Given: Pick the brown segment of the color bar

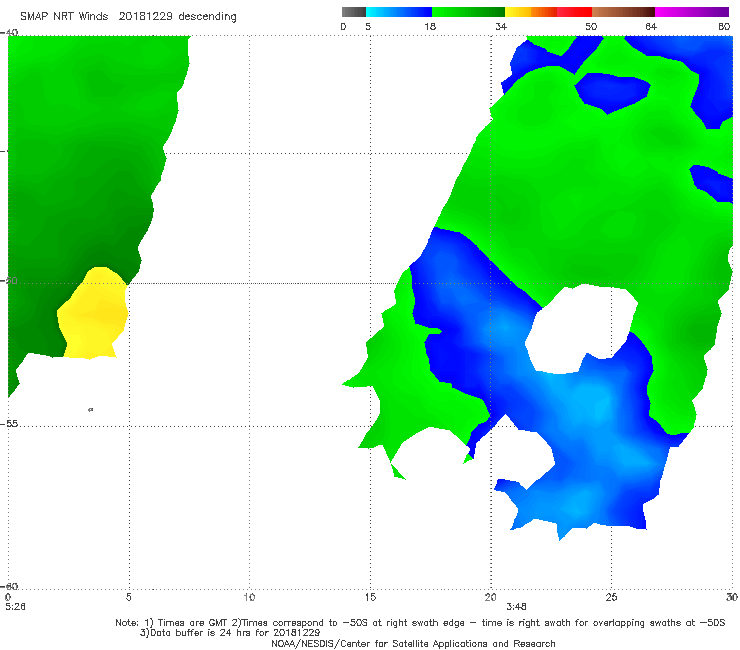Looking at the screenshot, I should (x=623, y=12).
